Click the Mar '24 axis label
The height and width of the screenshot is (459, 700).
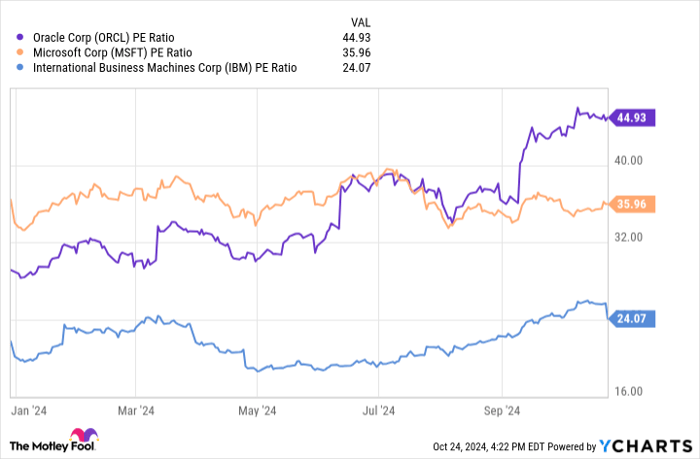coord(135,410)
